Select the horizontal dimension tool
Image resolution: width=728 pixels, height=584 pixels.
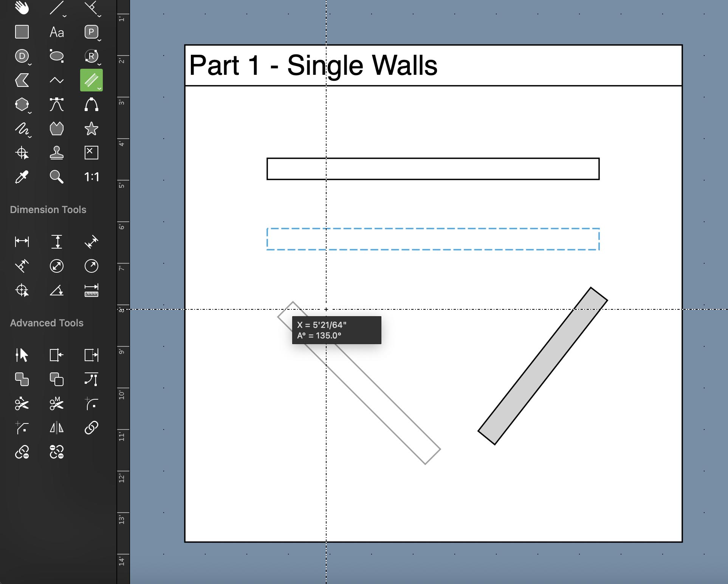[x=22, y=241]
